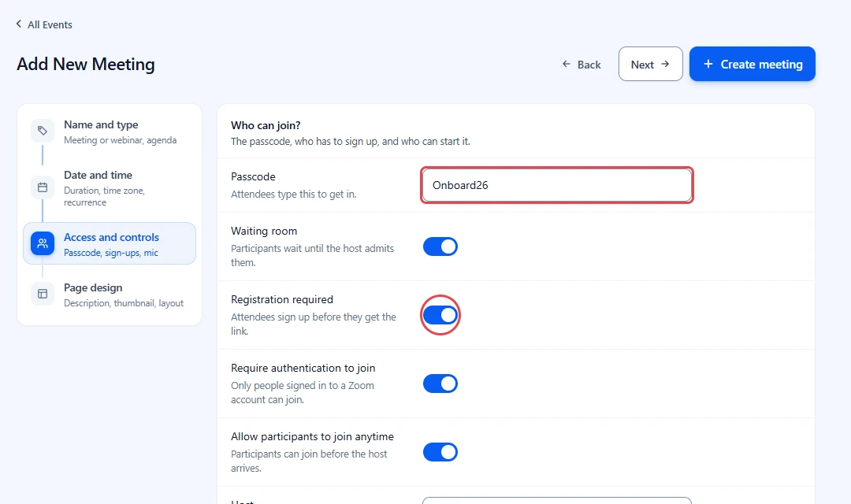851x504 pixels.
Task: Open the Page design step
Action: 110,295
